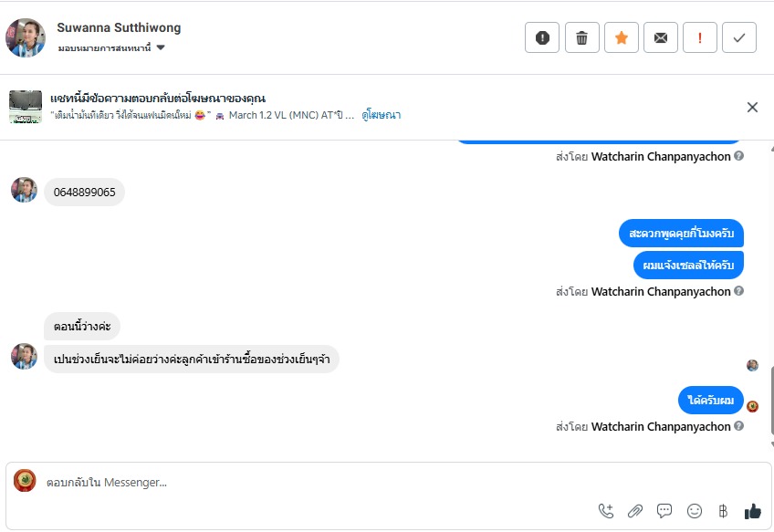
Task: Open saved replies speech bubble icon
Action: point(664,511)
